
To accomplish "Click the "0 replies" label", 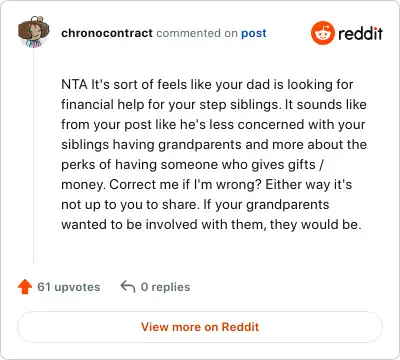I will (165, 287).
